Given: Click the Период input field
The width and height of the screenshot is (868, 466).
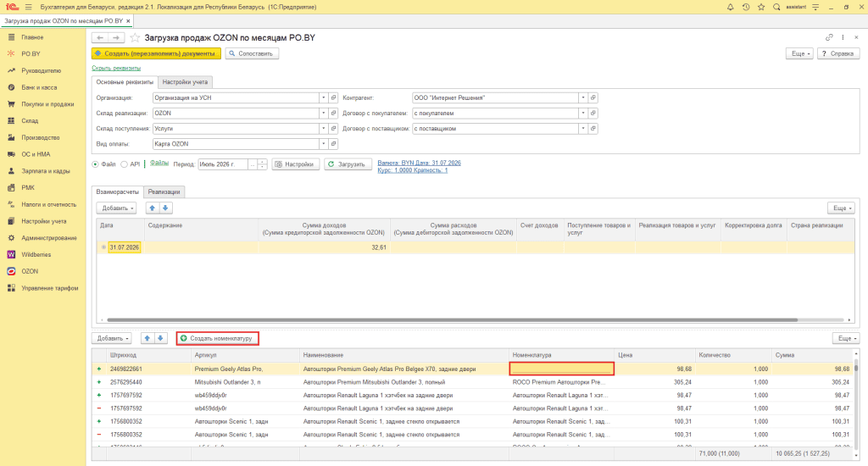Looking at the screenshot, I should pos(223,164).
